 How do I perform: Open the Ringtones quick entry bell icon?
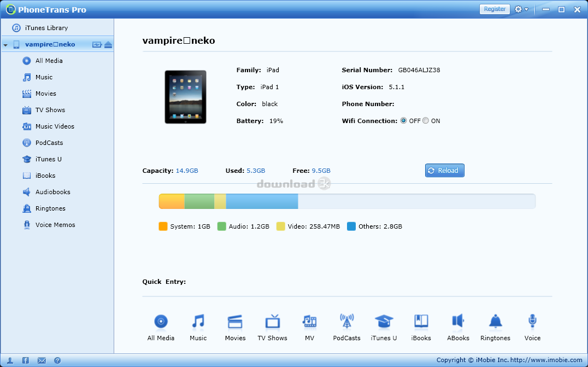pyautogui.click(x=496, y=321)
